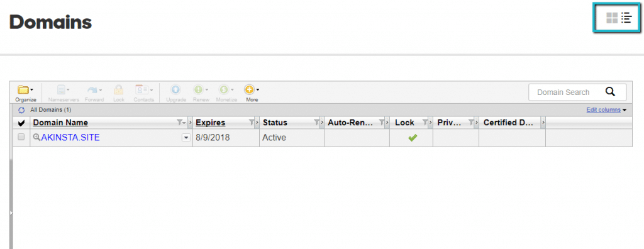Click the Lock toolbar icon
This screenshot has height=249, width=644.
pyautogui.click(x=119, y=93)
